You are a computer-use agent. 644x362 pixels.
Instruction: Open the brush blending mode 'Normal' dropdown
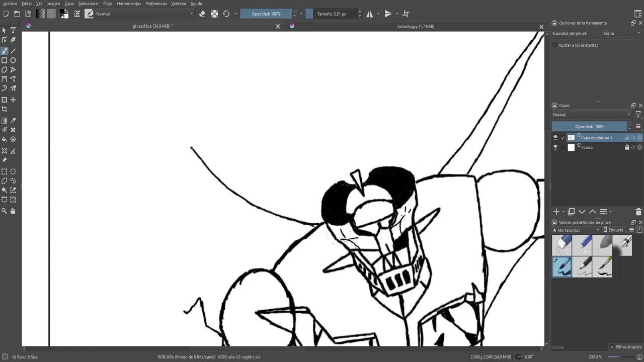click(x=144, y=14)
